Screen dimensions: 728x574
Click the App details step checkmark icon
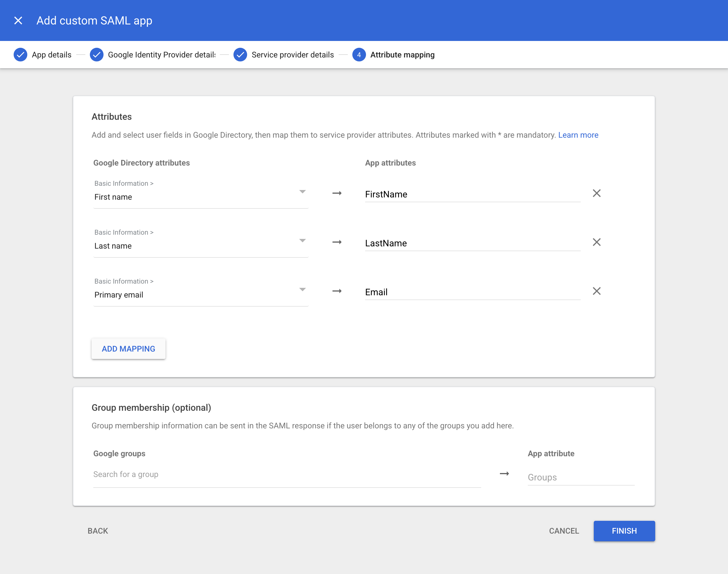click(20, 54)
